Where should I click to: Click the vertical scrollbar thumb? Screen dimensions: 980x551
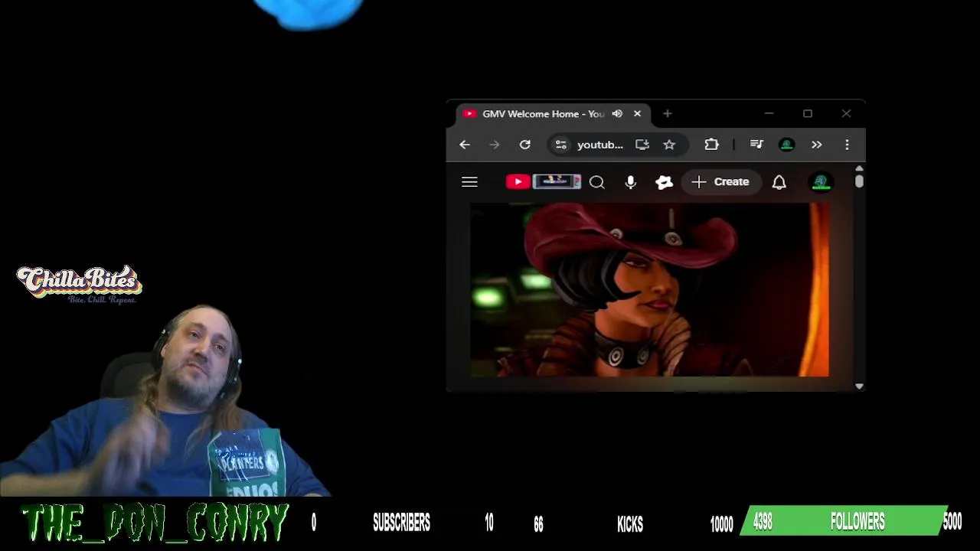click(859, 181)
